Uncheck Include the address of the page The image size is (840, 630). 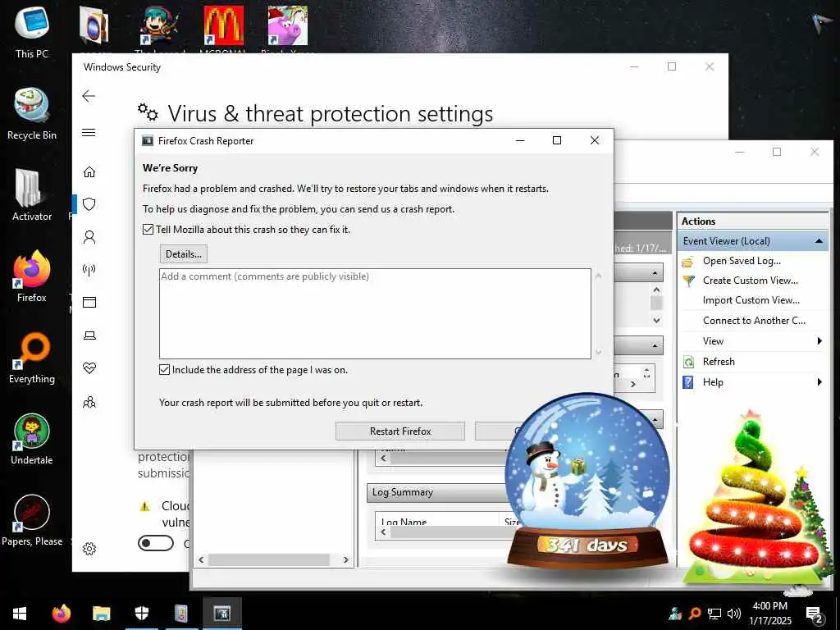point(164,370)
